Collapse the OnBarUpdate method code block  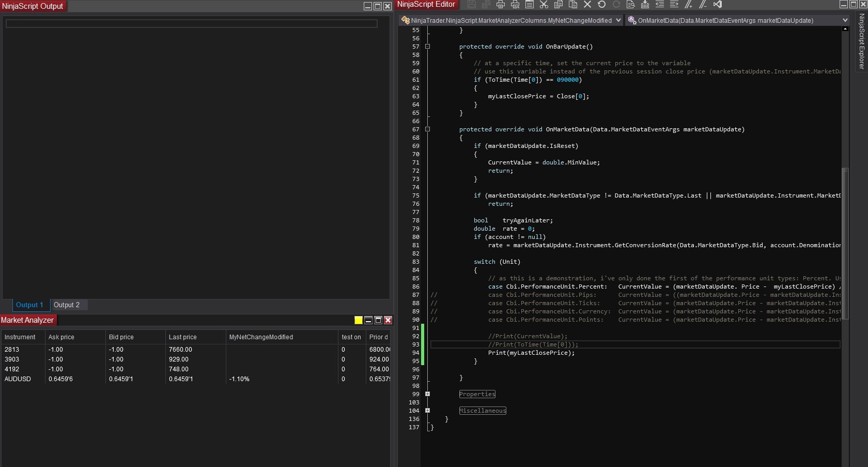point(427,47)
